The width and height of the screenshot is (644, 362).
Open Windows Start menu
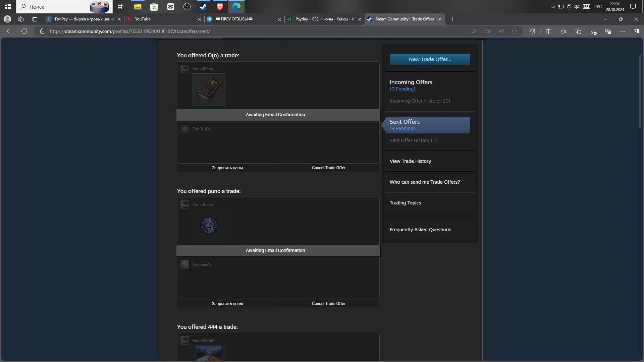pyautogui.click(x=8, y=7)
